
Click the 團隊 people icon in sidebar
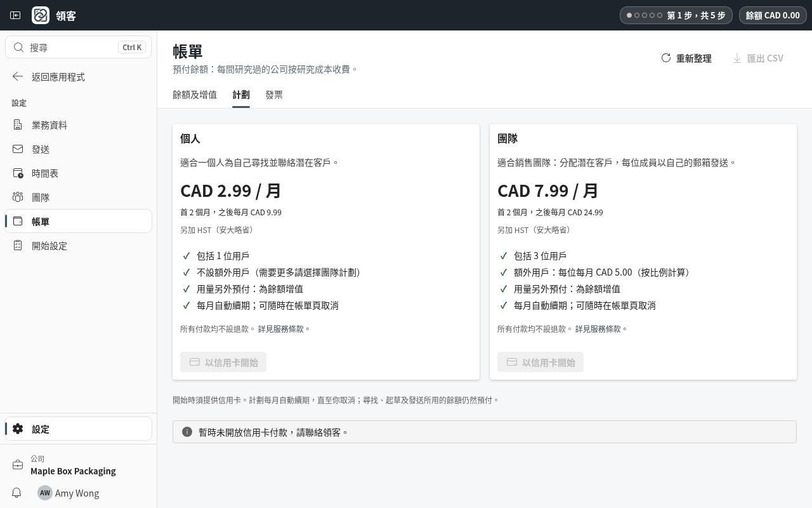(x=18, y=197)
